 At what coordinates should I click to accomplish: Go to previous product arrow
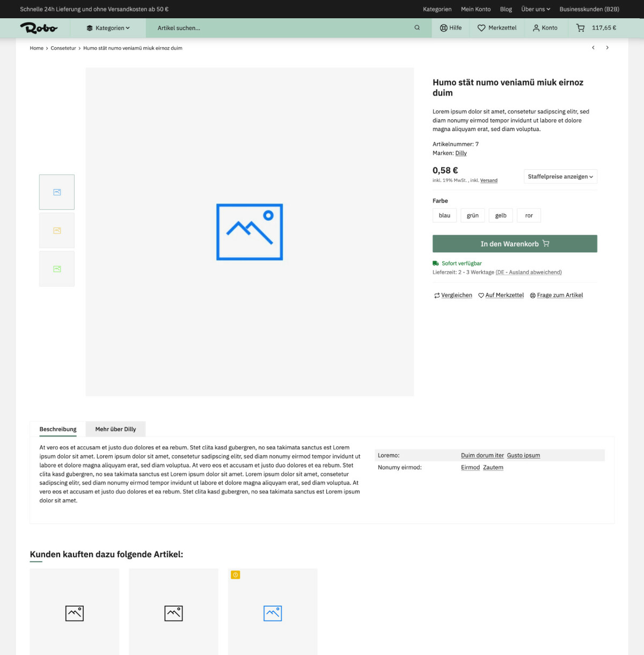[593, 48]
